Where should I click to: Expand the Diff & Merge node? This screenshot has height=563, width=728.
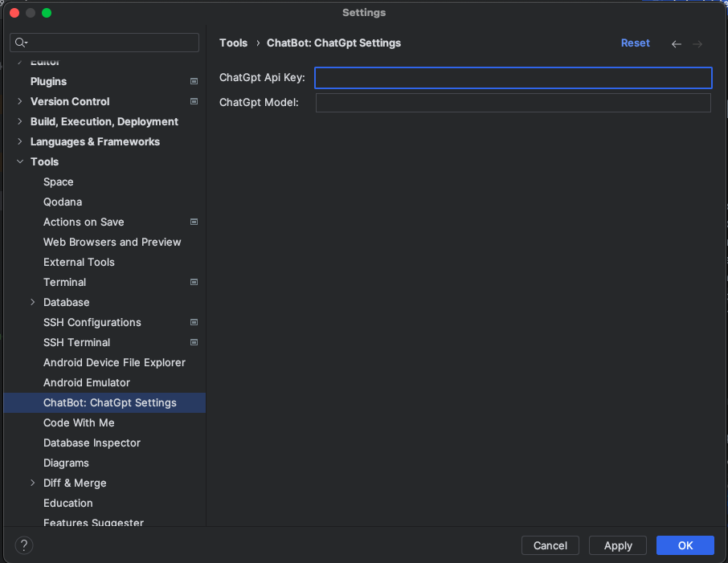(x=33, y=483)
